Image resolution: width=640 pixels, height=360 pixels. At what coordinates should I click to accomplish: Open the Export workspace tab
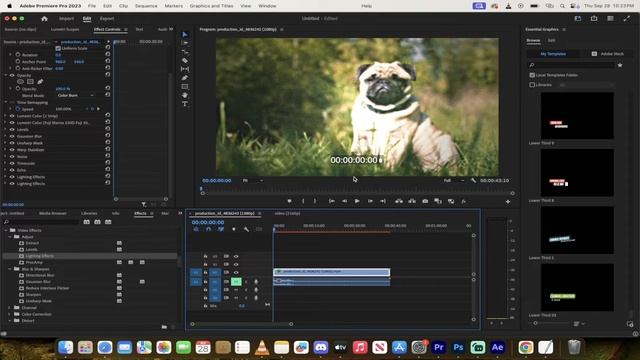pyautogui.click(x=107, y=19)
